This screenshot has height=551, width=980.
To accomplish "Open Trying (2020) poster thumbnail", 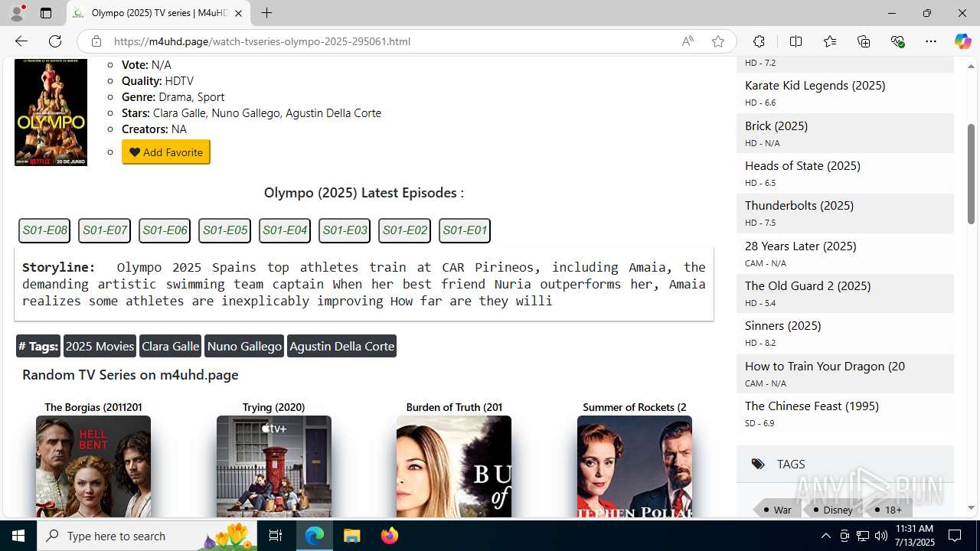I will pyautogui.click(x=274, y=467).
